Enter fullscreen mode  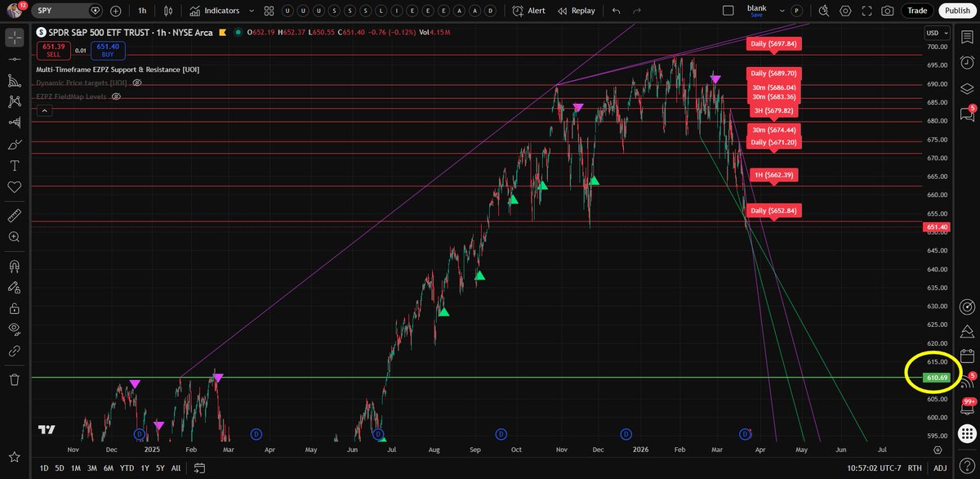click(868, 11)
